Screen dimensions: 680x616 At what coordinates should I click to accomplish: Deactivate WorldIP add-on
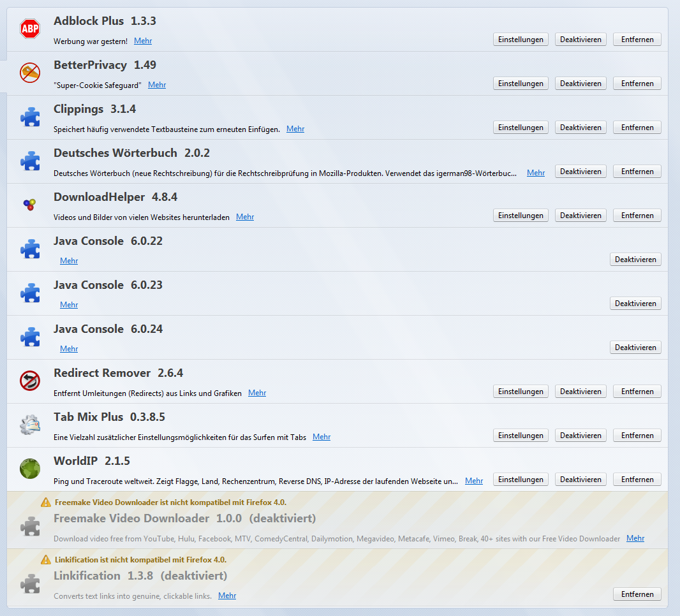tap(580, 480)
